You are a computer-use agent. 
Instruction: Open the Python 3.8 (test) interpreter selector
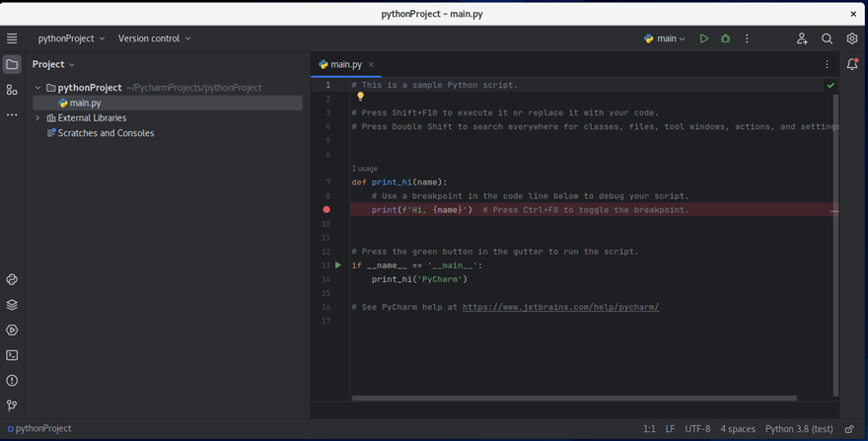(x=799, y=429)
